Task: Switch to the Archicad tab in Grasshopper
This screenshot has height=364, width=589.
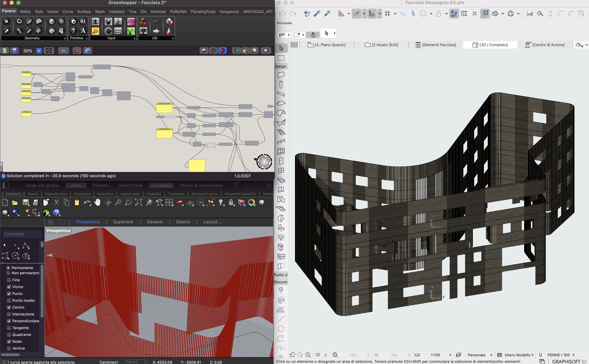Action: (158, 12)
